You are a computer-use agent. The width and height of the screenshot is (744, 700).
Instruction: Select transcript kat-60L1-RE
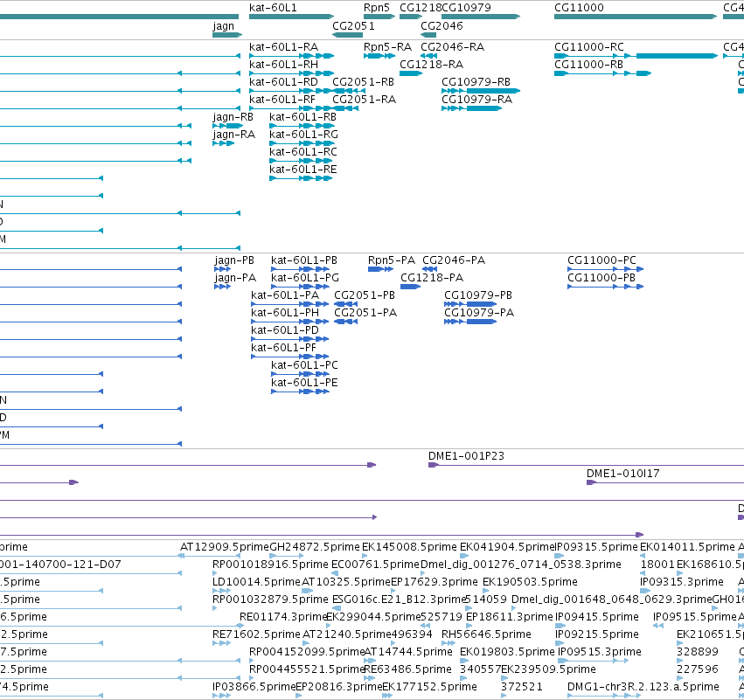(x=303, y=170)
